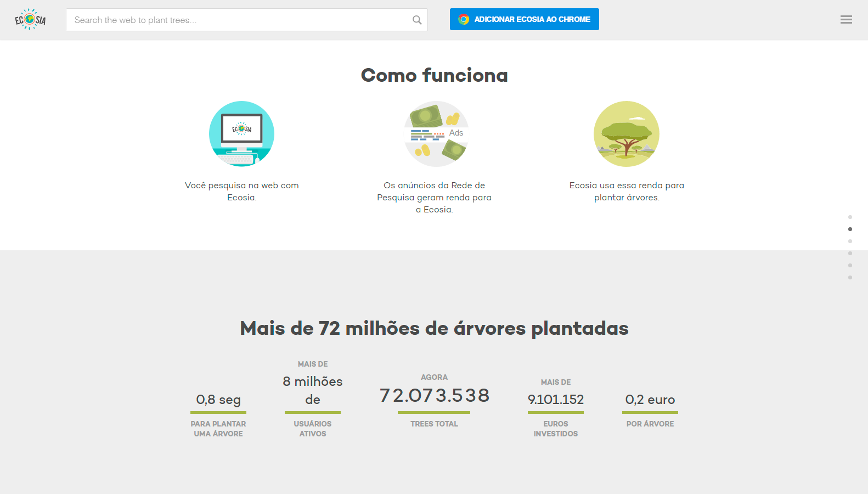Click 'Ecosia usa essa renda para plantar árvores.'
Image resolution: width=868 pixels, height=494 pixels.
[x=627, y=192]
